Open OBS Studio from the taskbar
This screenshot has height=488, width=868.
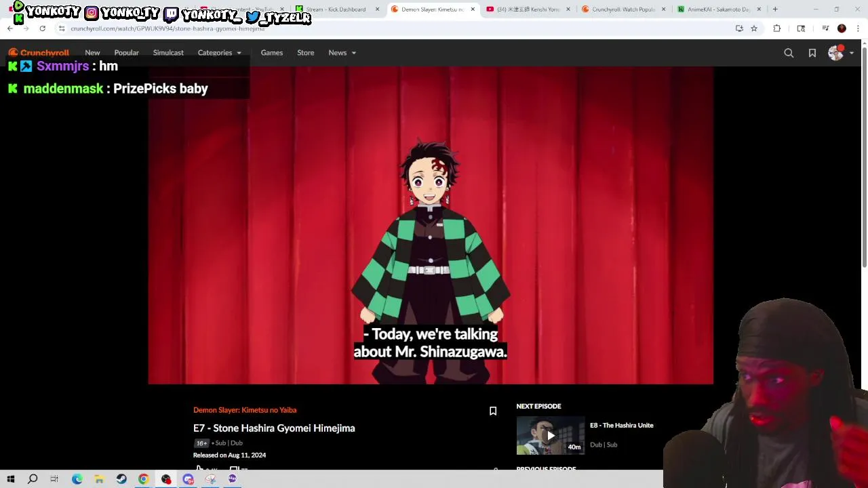tap(166, 479)
